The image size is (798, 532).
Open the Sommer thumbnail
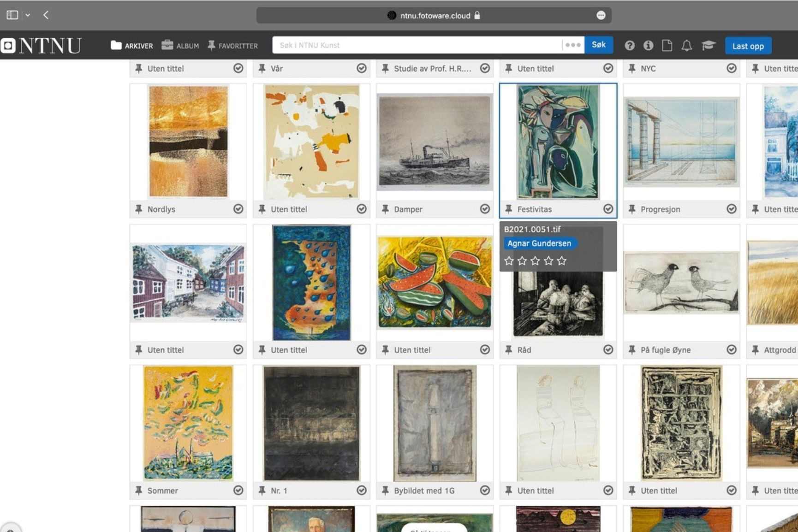tap(188, 423)
